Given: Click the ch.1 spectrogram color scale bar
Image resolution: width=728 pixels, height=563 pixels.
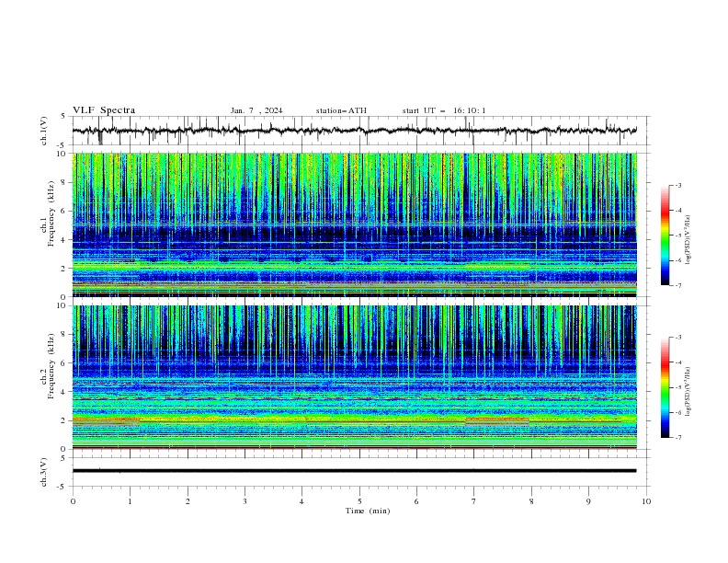Looking at the screenshot, I should [x=665, y=236].
